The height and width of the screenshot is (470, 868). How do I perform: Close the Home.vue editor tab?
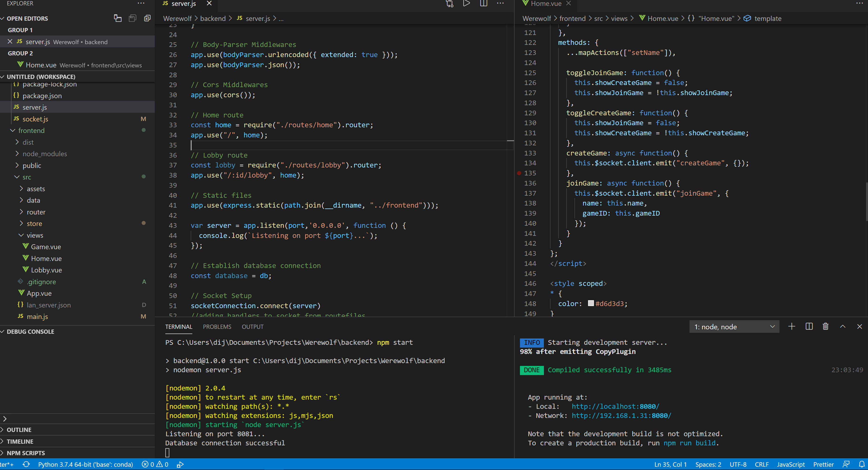click(568, 3)
